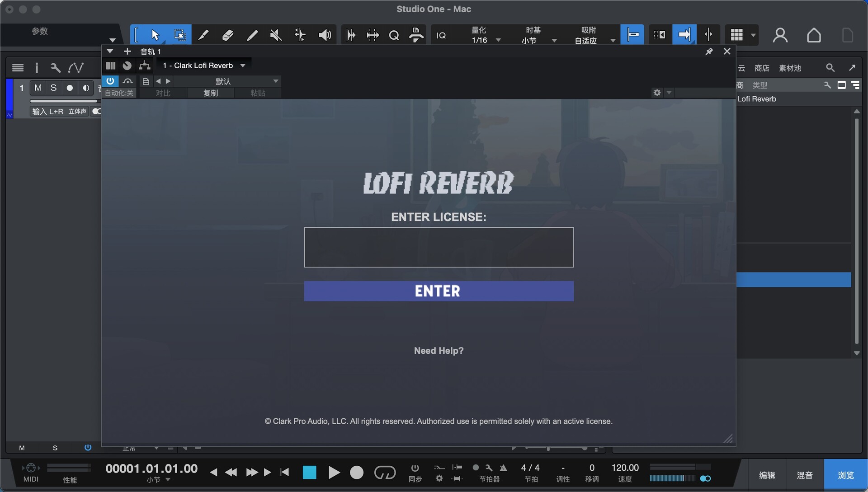The height and width of the screenshot is (492, 868).
Task: Select the Eraser tool
Action: pyautogui.click(x=228, y=35)
